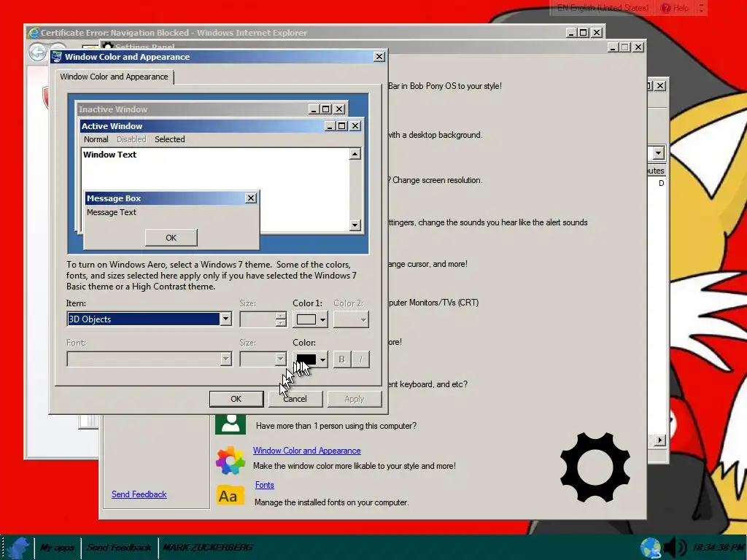Click Send Feedback on the taskbar
The image size is (747, 560).
point(119,548)
